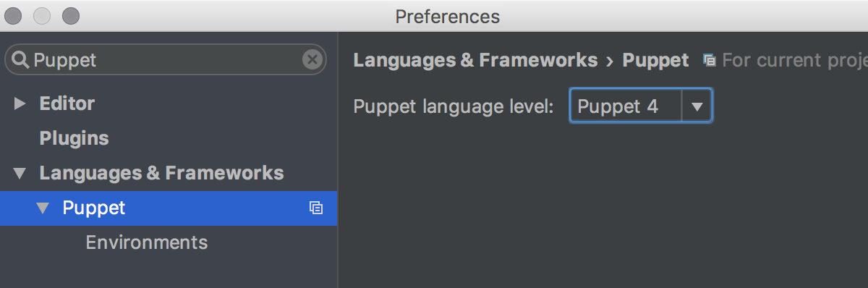Click the current project icon in header
Screen dimensions: 868x288
(710, 61)
